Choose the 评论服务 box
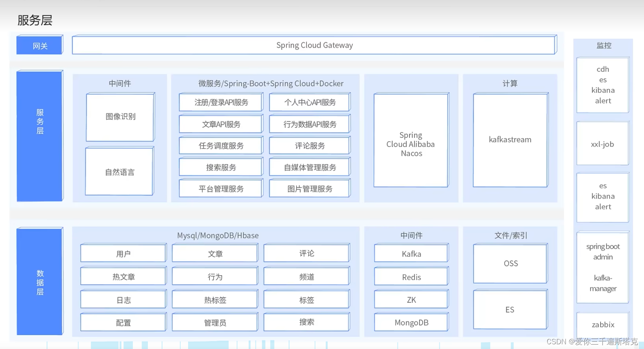The height and width of the screenshot is (349, 644). click(310, 145)
